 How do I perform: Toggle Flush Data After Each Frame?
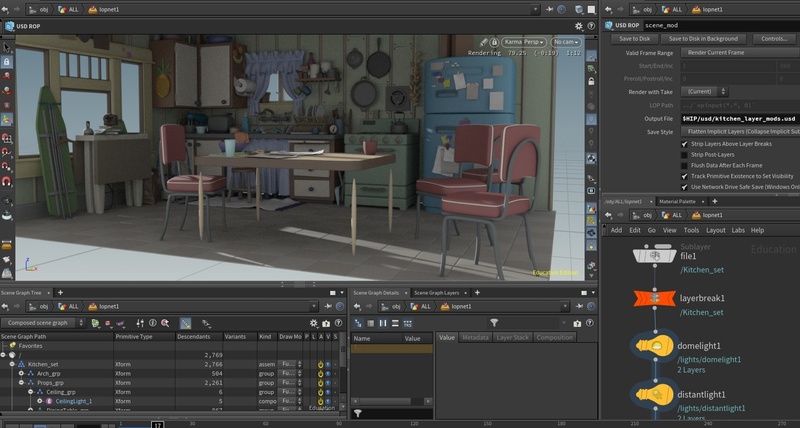(684, 165)
